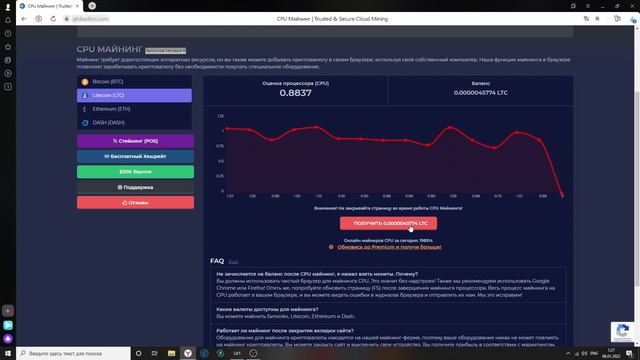The width and height of the screenshot is (640, 360).
Task: Click the translate page icon in toolbar
Action: (x=586, y=19)
